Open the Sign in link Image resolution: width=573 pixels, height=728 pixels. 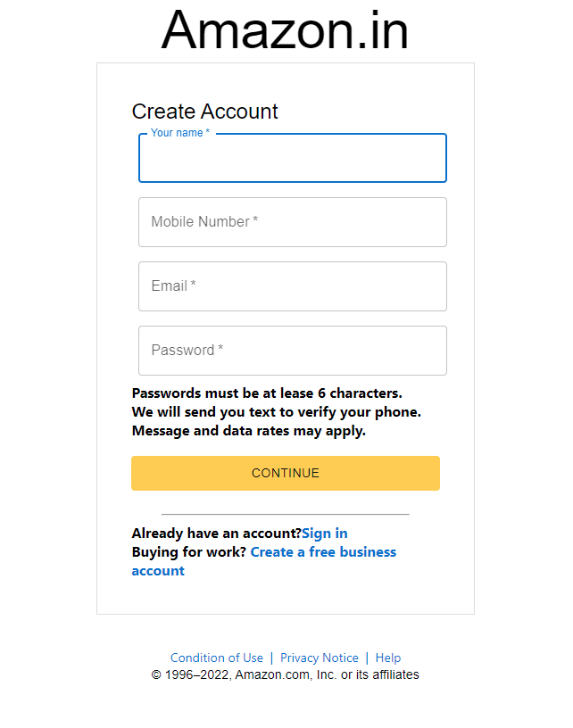pos(324,533)
